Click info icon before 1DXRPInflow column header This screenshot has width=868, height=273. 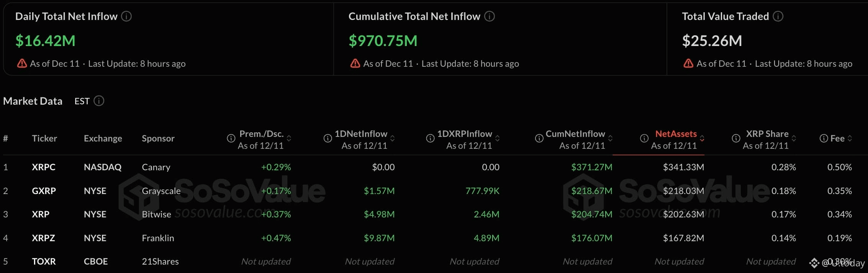tap(431, 138)
